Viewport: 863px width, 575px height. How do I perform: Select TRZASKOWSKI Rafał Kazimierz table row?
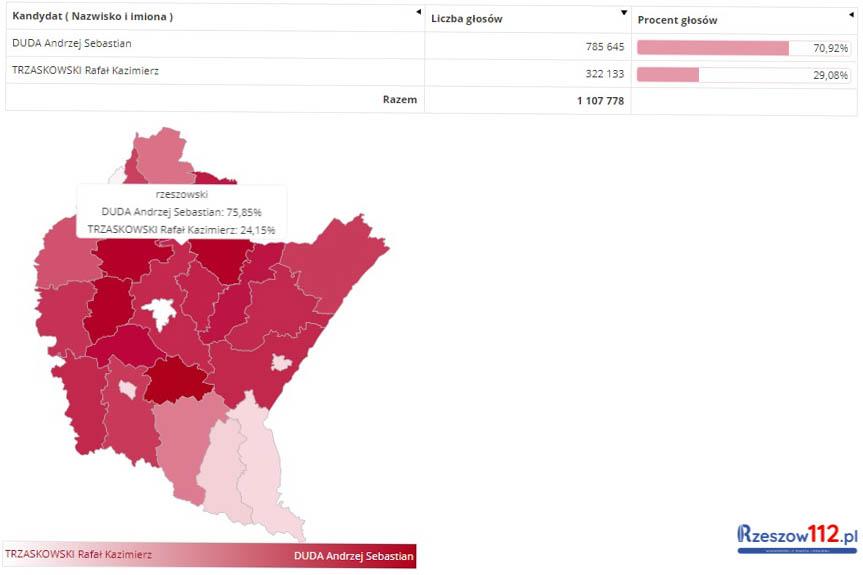(x=85, y=71)
